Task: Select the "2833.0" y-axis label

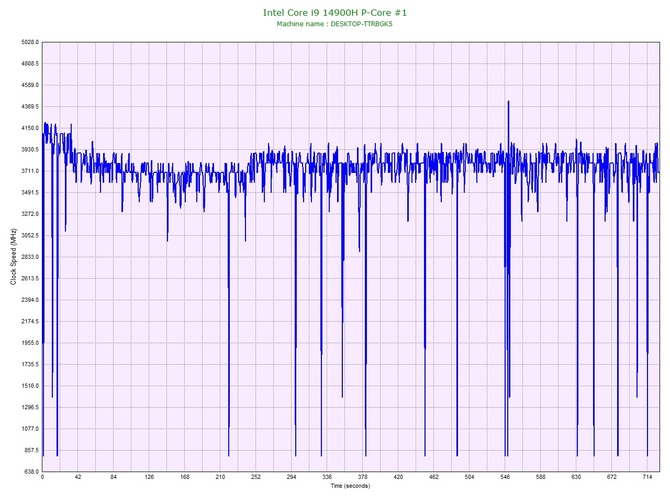Action: click(x=30, y=257)
